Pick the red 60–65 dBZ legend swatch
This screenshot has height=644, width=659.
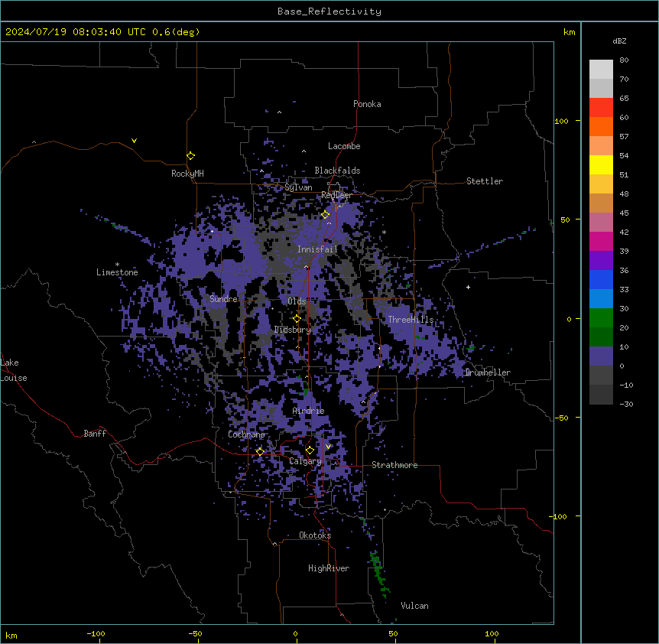coord(601,108)
